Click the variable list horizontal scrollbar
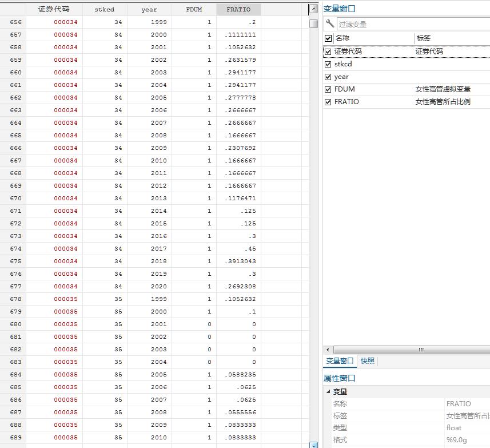 pos(412,350)
